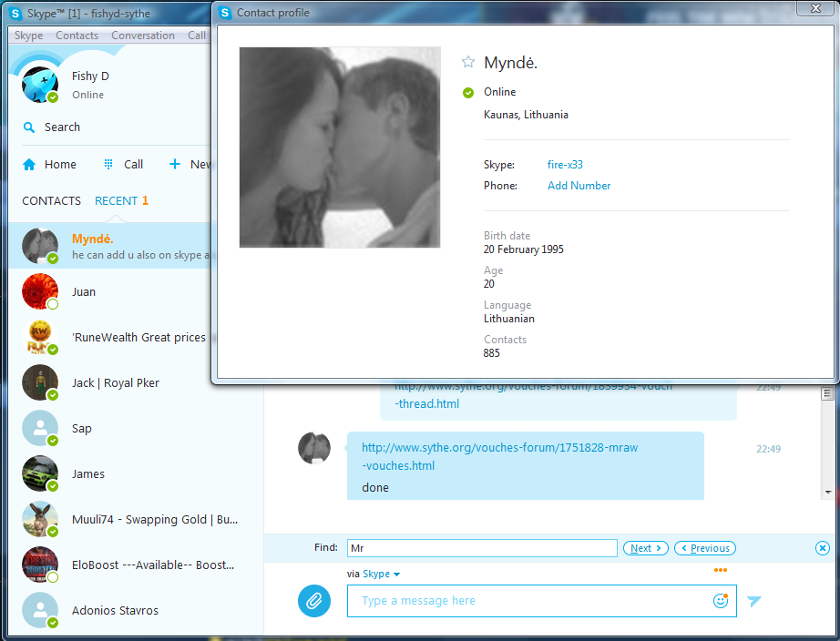Click the Skype logo in Contact profile title bar
Screen dimensions: 840x641
(226, 13)
